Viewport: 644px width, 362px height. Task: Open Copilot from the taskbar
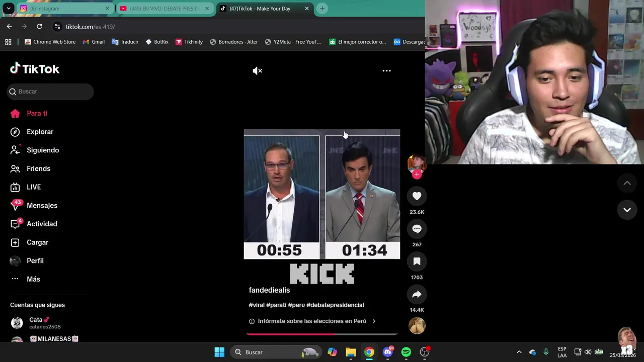coord(332,352)
